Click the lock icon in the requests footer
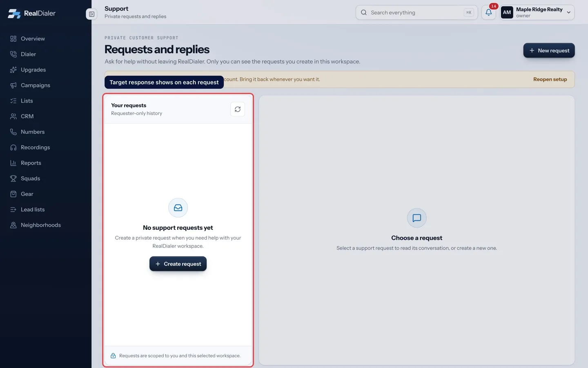The width and height of the screenshot is (588, 368). point(113,356)
